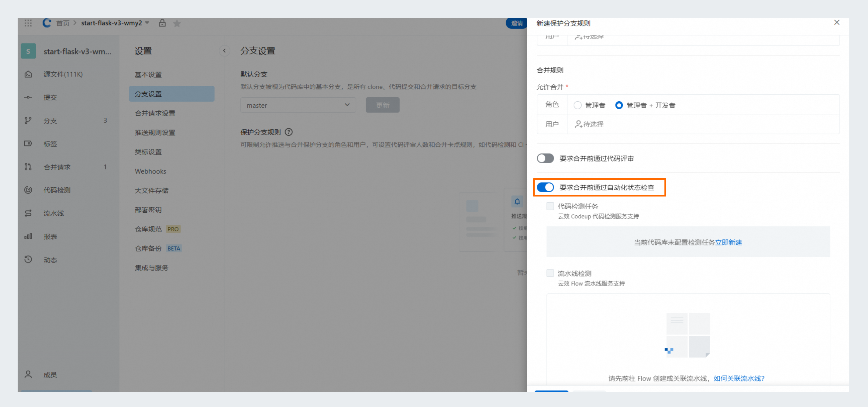This screenshot has height=407, width=868.
Task: Click the 合并请求 sidebar label
Action: point(57,167)
